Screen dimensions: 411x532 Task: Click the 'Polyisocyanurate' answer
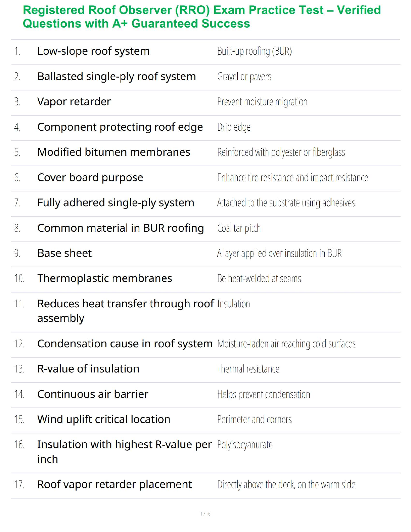coord(245,445)
